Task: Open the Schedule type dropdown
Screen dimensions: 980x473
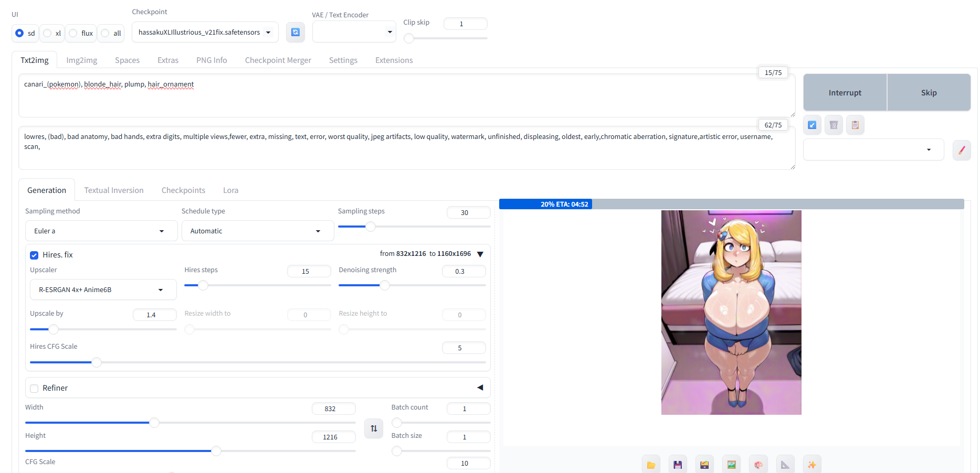Action: point(258,231)
